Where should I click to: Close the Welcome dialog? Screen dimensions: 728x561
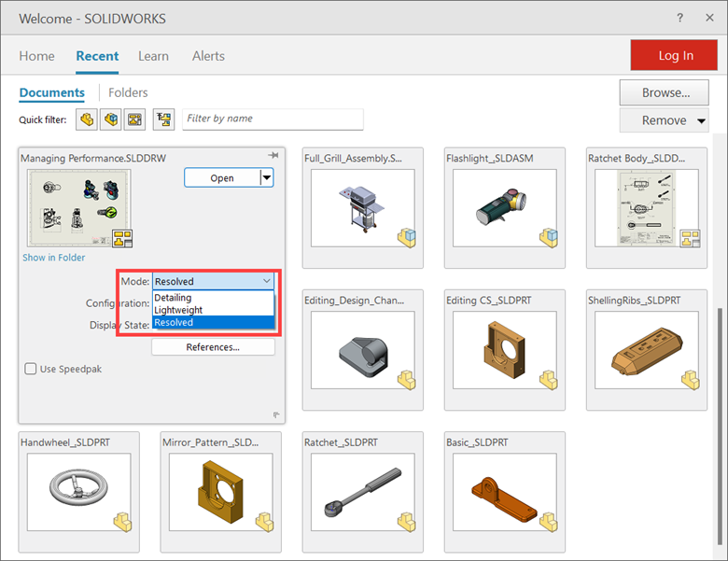(x=709, y=18)
